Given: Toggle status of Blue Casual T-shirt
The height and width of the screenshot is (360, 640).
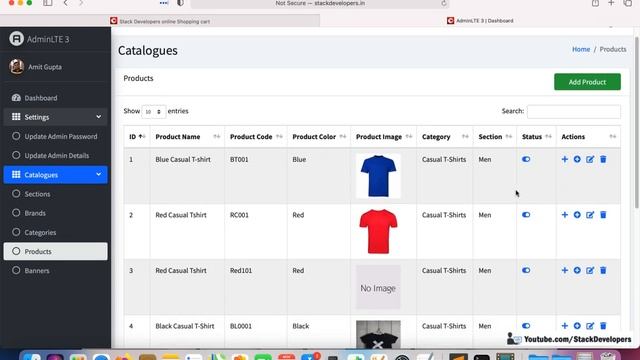Looking at the screenshot, I should [x=526, y=159].
